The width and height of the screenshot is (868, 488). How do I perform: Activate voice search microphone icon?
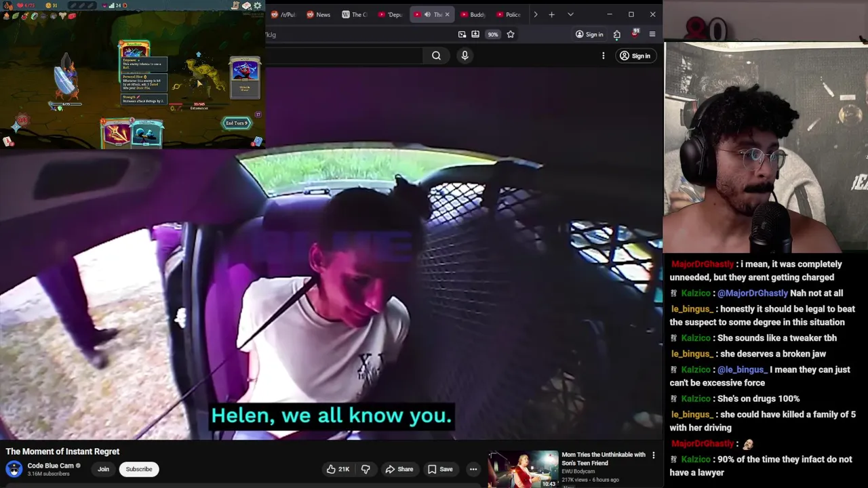(465, 56)
